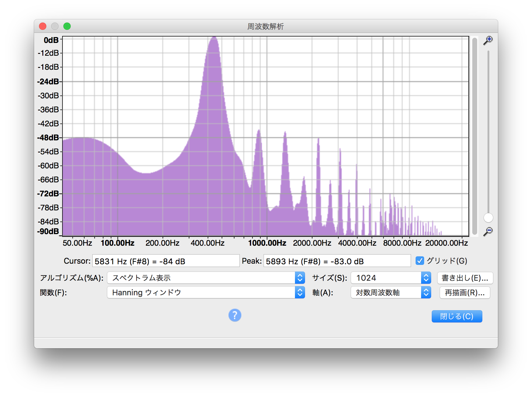Click the 周波数解析 window title

(x=265, y=26)
